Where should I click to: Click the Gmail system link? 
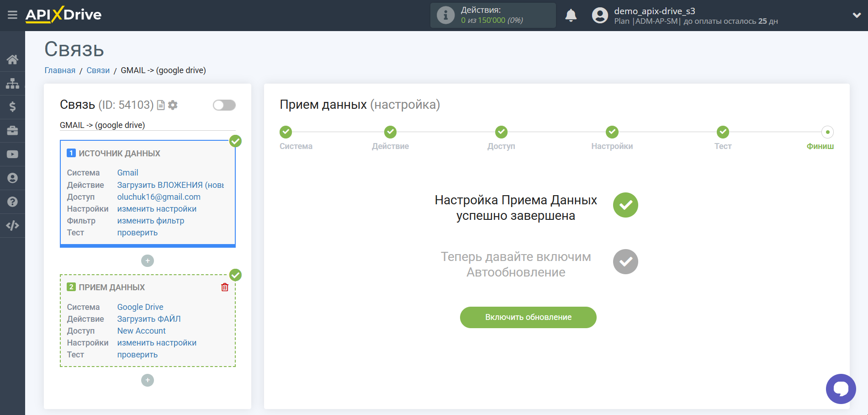pyautogui.click(x=127, y=173)
